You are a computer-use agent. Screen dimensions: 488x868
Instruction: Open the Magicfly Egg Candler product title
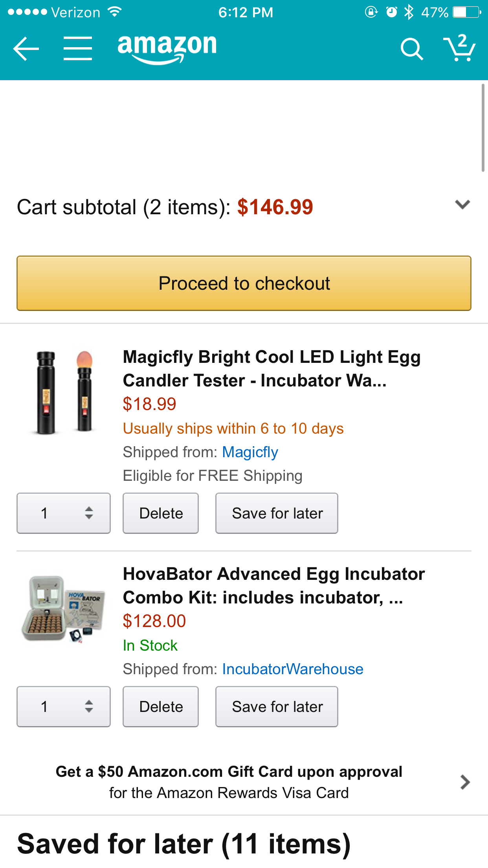pyautogui.click(x=272, y=369)
